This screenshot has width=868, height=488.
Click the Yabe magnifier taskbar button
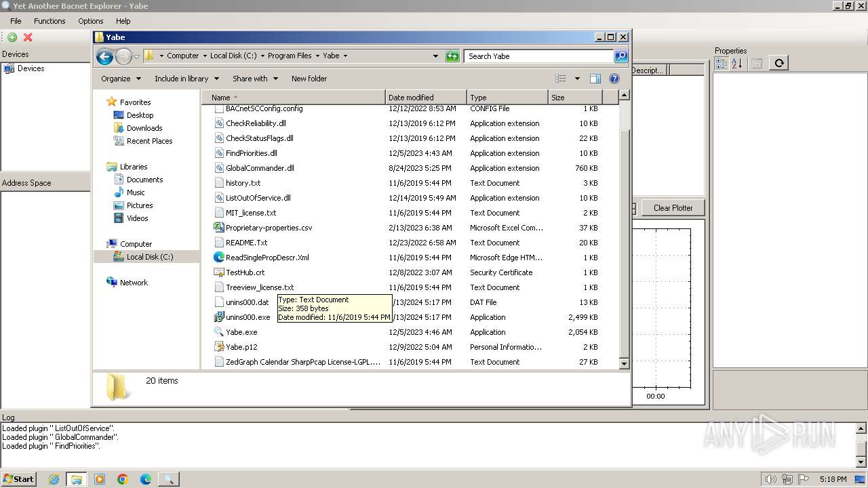pos(169,479)
